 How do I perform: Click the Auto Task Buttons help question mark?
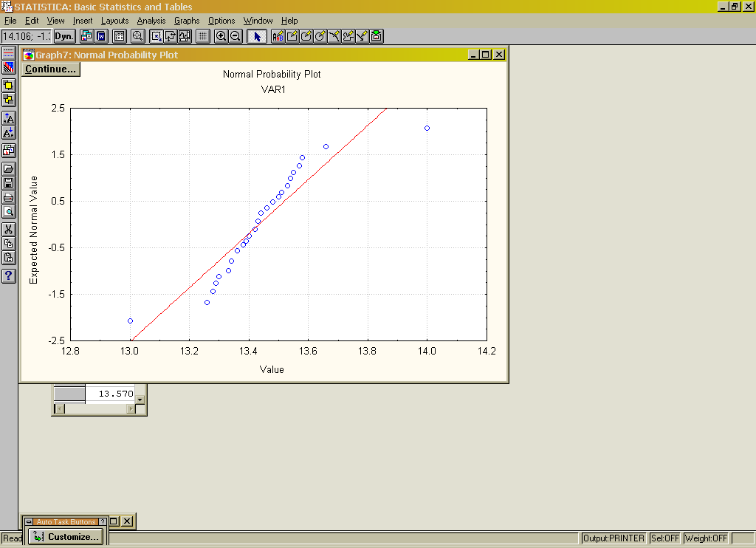(x=102, y=522)
